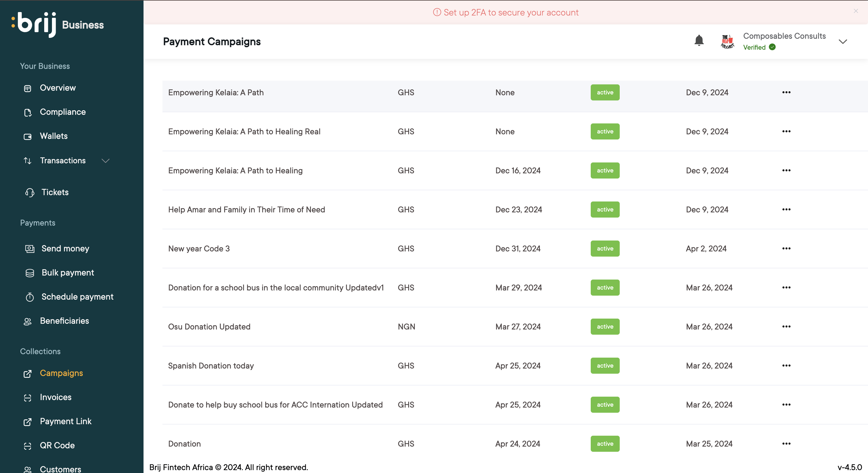Click the Send money icon

point(30,249)
